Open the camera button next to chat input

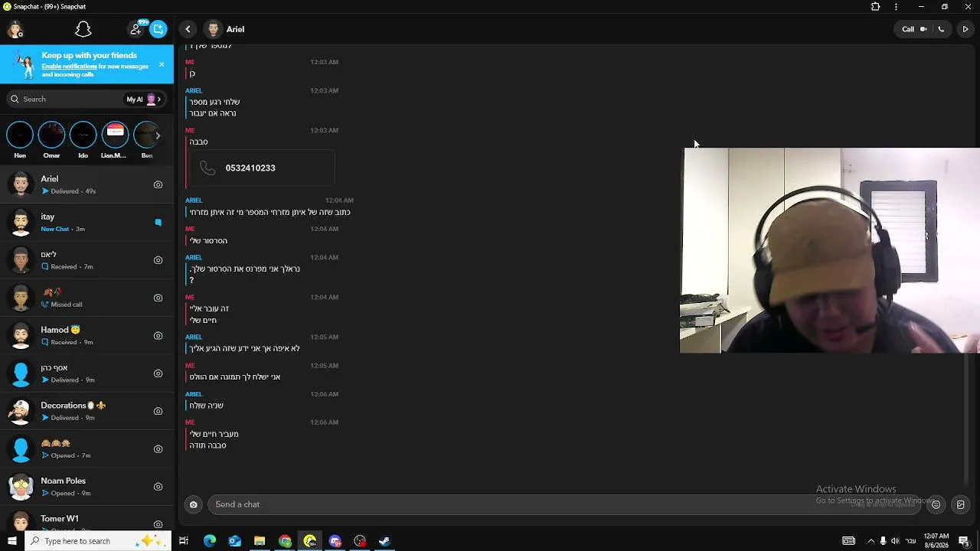[194, 504]
